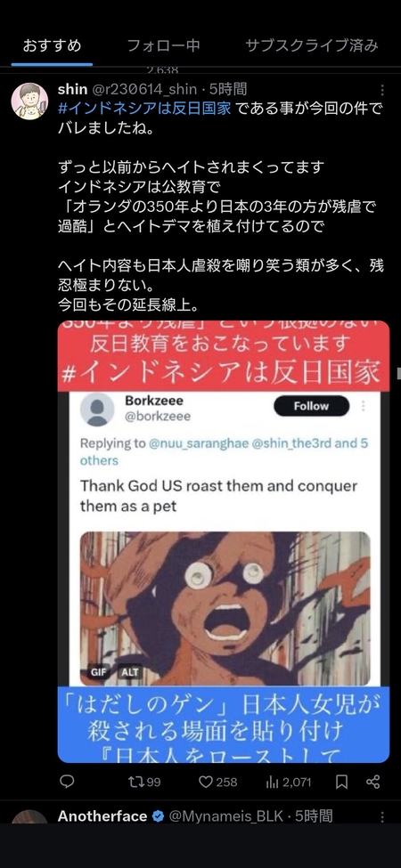Open shin's profile avatar

[x=29, y=101]
